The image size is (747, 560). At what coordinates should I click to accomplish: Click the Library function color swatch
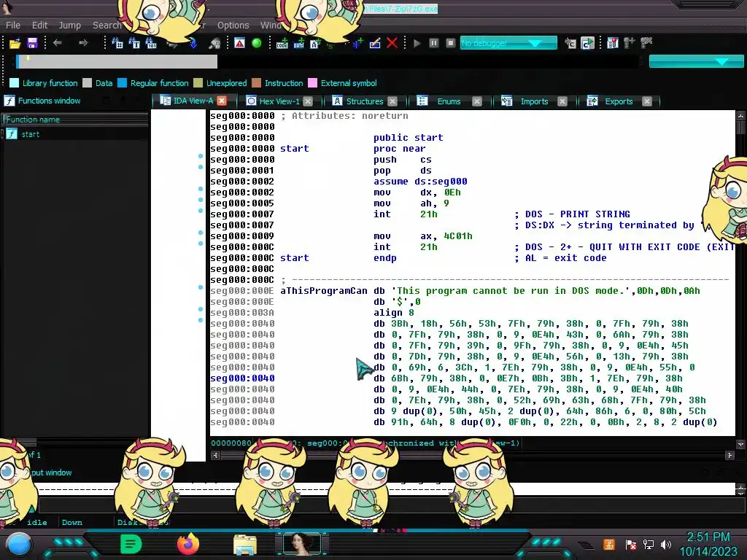tap(15, 83)
